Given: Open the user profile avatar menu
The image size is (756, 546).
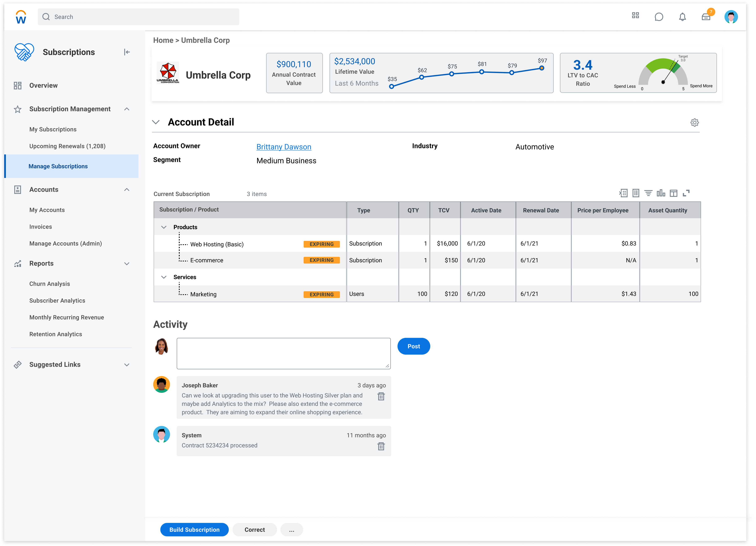Looking at the screenshot, I should [x=731, y=17].
